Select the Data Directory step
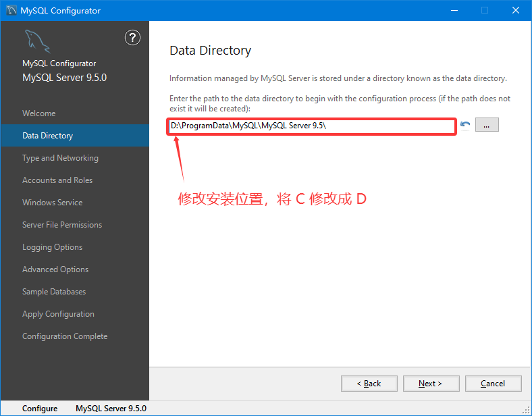 click(x=75, y=135)
